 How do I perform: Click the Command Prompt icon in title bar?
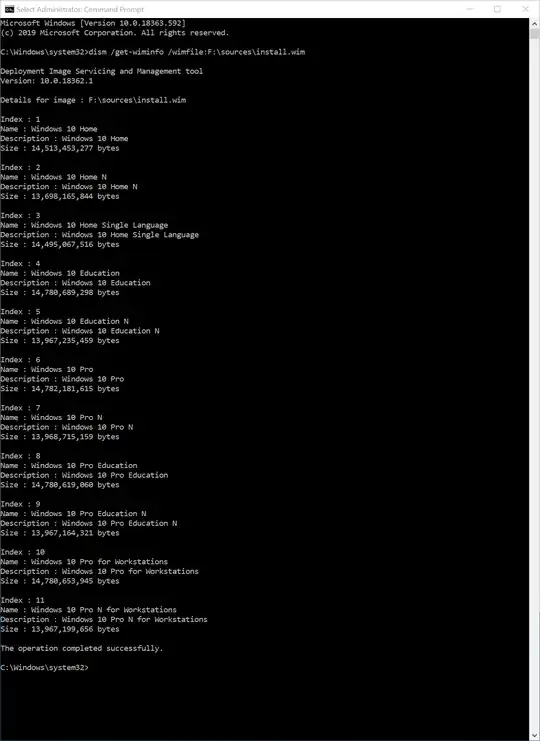coord(9,9)
